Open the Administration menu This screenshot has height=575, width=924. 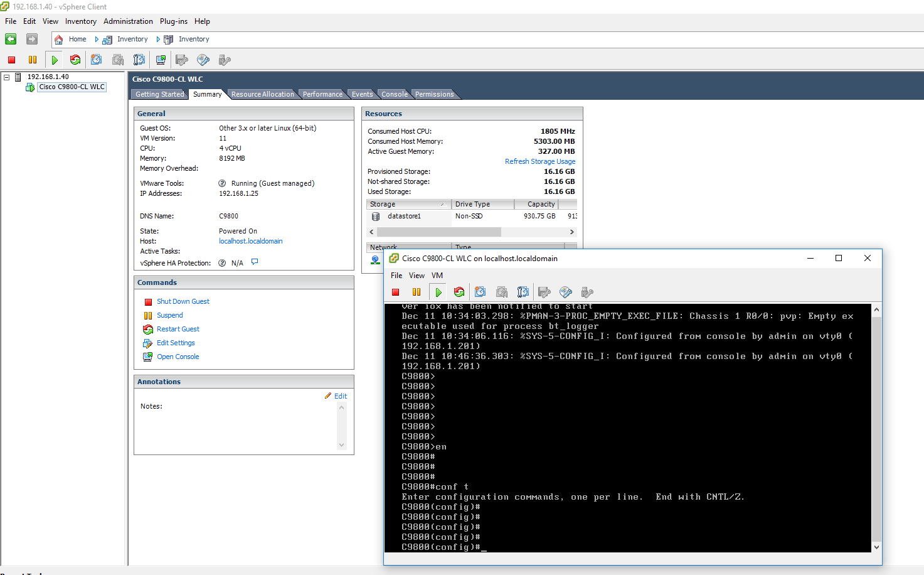click(x=128, y=21)
